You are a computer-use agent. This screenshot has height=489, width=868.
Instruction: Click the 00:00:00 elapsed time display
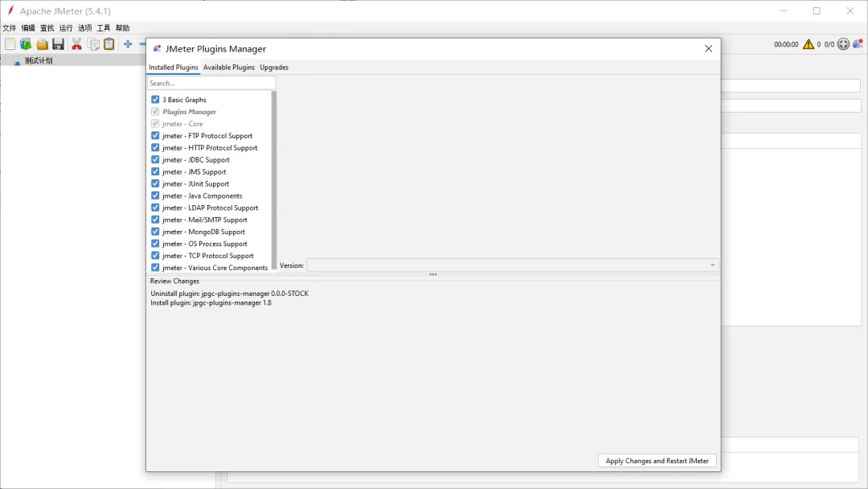click(x=786, y=44)
